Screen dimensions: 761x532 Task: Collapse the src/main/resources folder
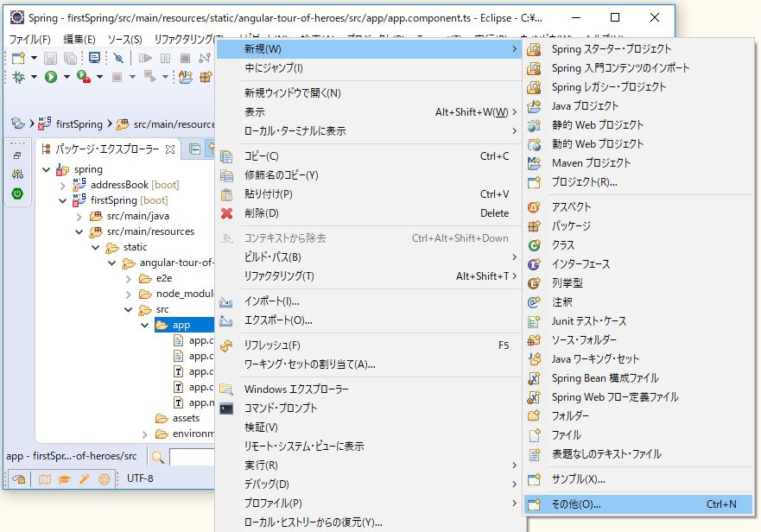coord(79,231)
